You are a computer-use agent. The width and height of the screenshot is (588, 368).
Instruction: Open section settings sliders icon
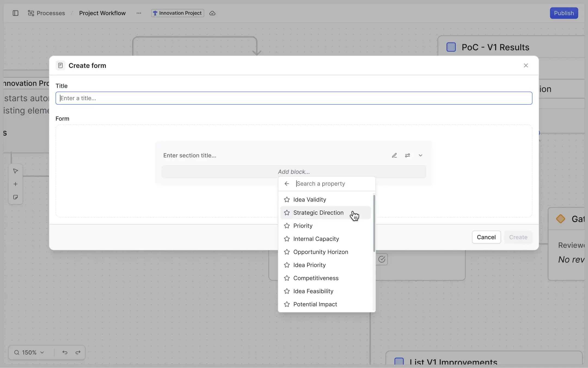(407, 155)
